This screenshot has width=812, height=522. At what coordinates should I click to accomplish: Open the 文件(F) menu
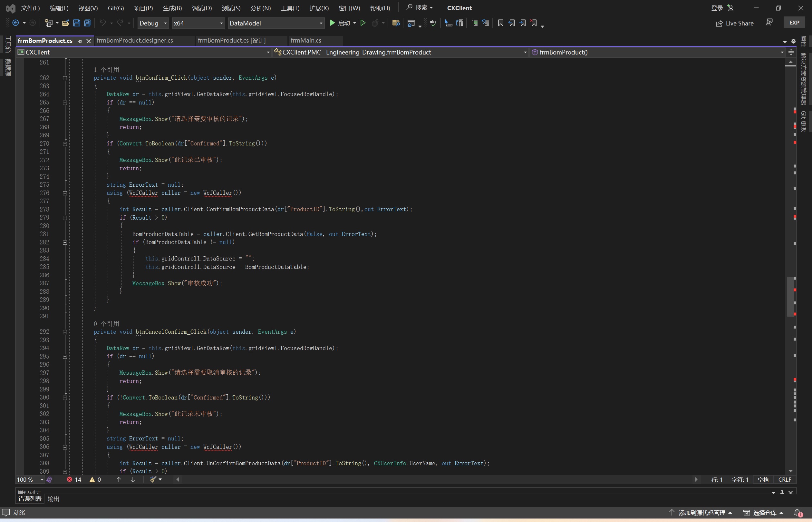click(30, 8)
